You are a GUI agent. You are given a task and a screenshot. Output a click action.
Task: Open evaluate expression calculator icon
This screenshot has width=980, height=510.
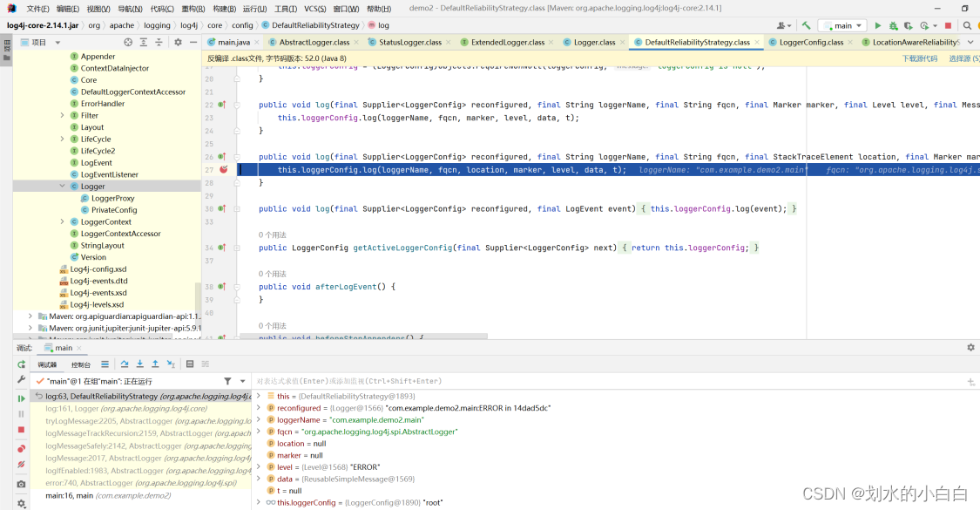click(190, 364)
